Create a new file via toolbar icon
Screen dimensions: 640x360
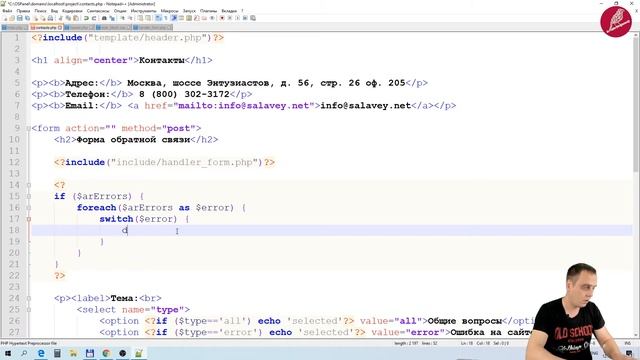coord(5,18)
